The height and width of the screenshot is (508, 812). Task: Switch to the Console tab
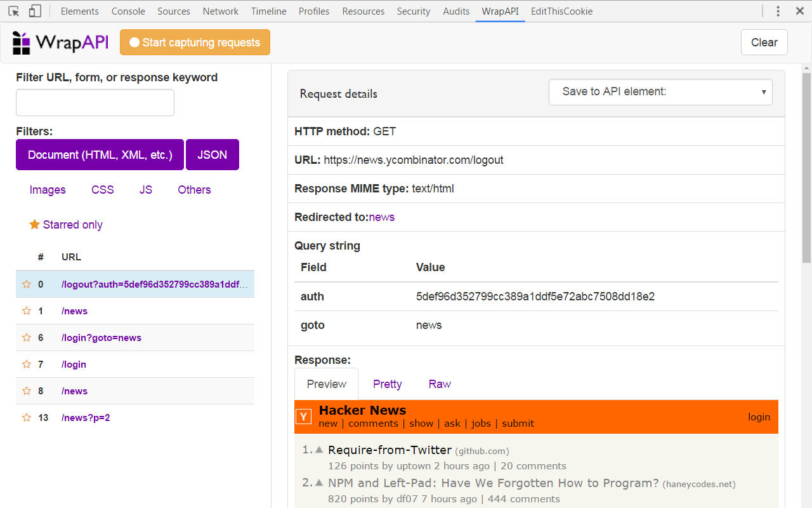[x=128, y=11]
